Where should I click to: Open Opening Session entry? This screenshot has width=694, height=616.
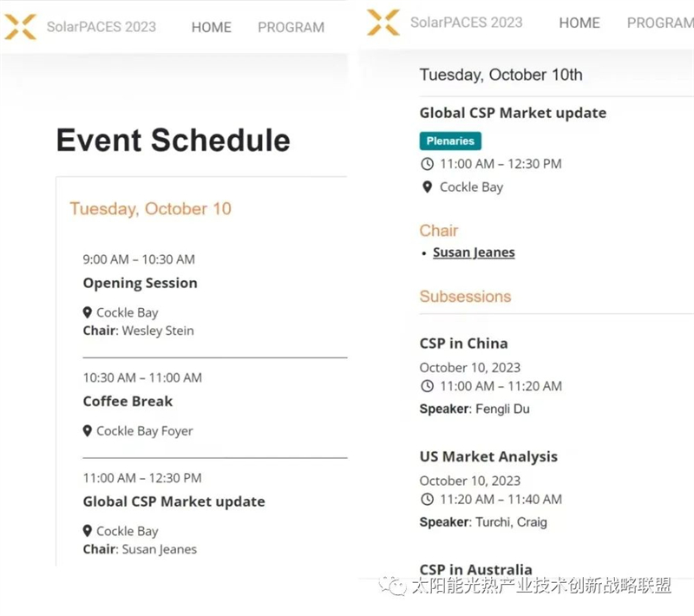(140, 283)
